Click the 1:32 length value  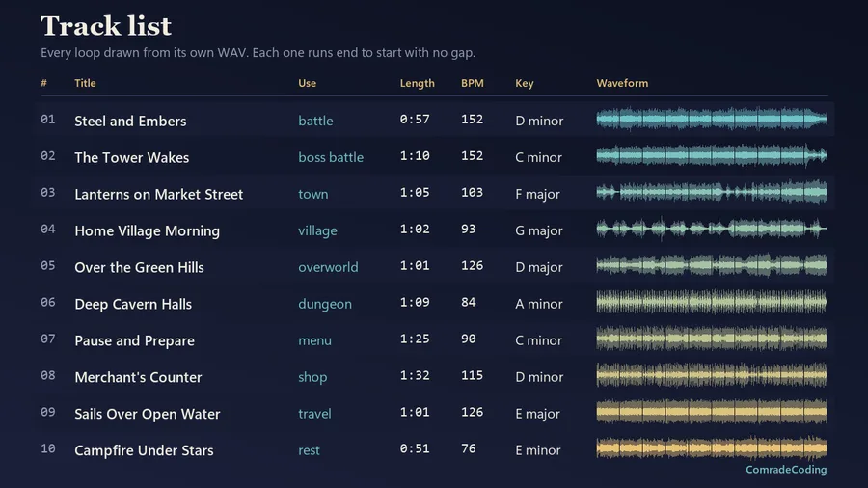tap(415, 375)
